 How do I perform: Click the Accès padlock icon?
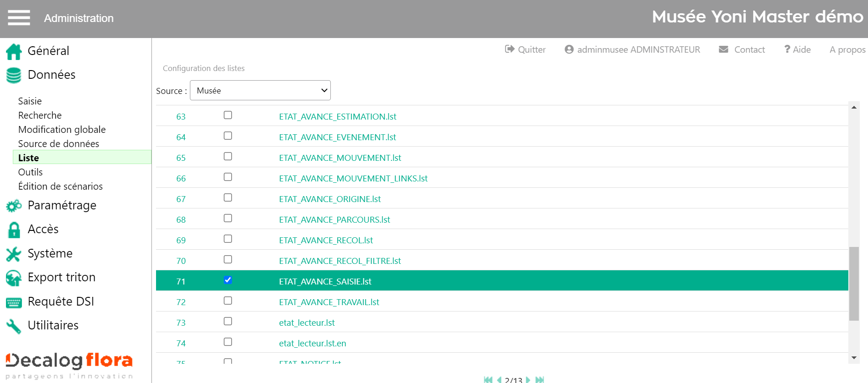pyautogui.click(x=14, y=230)
